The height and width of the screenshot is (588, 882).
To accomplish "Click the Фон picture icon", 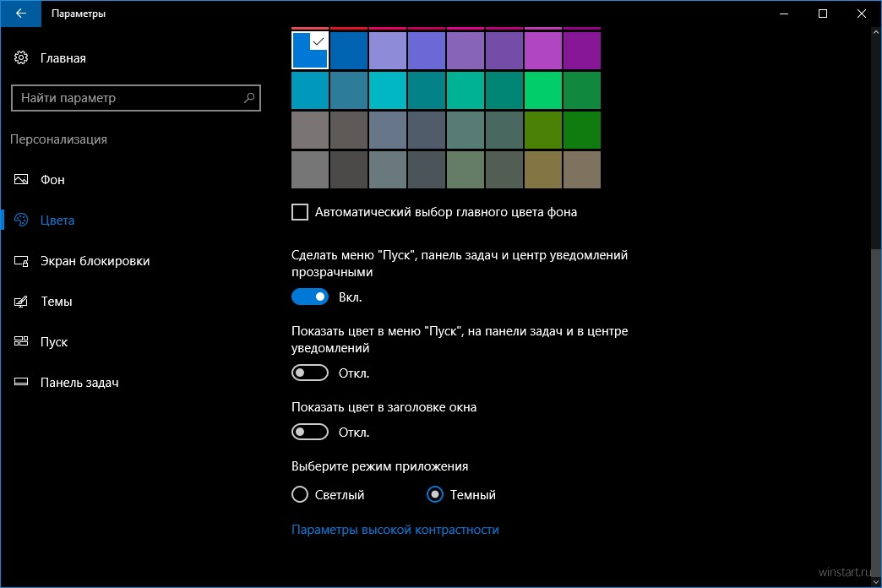I will point(21,179).
